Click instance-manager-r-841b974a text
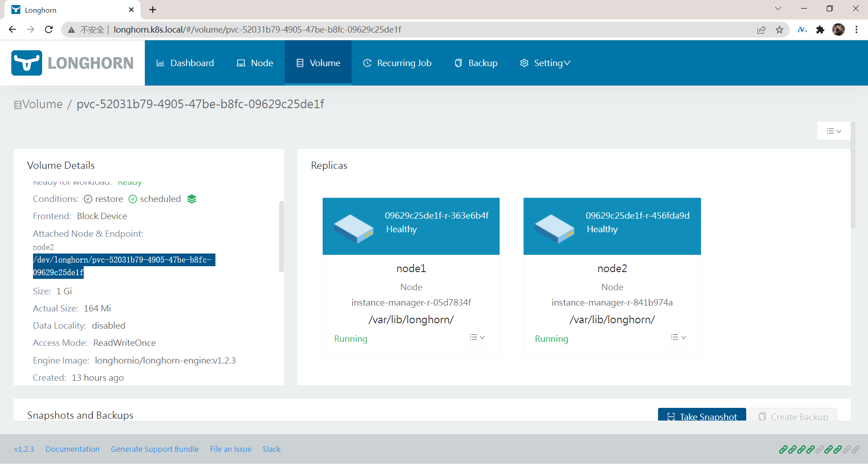This screenshot has width=868, height=464. [612, 302]
